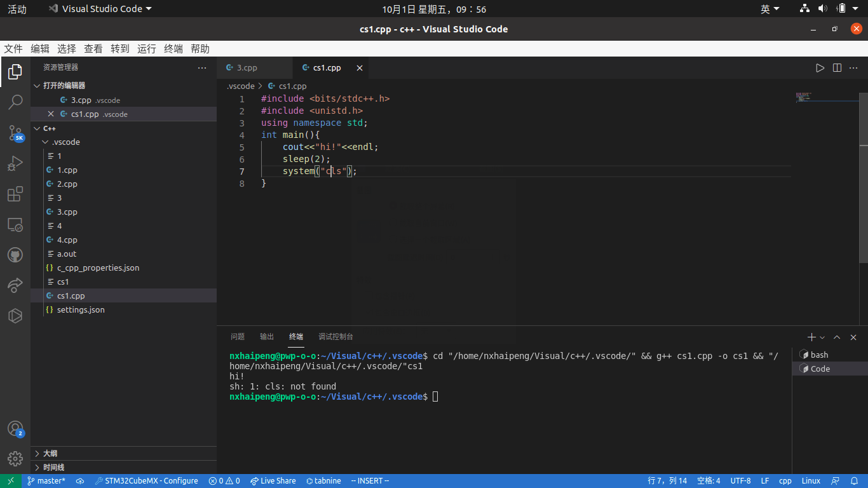
Task: Open c_cpp_properties.json in explorer
Action: 123,268
